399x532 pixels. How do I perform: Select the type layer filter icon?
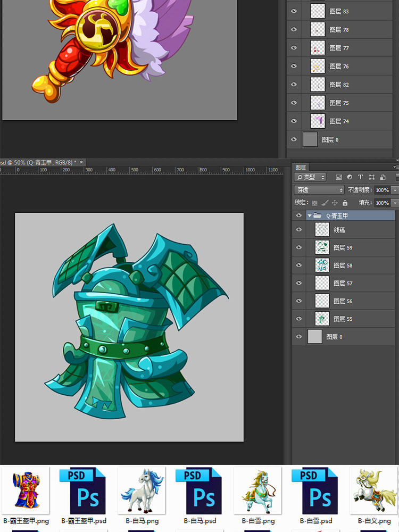(x=360, y=177)
